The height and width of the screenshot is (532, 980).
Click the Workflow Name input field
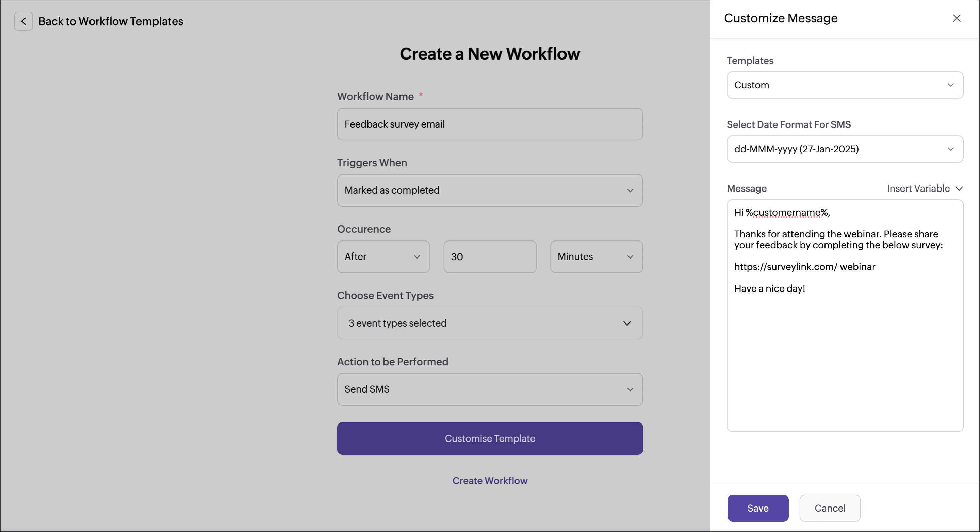[x=490, y=124]
